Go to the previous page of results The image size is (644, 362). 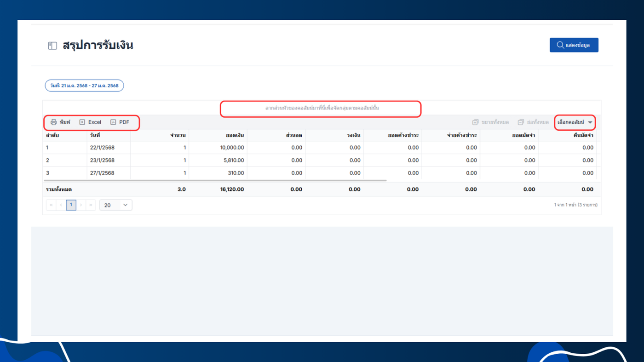[x=61, y=205]
